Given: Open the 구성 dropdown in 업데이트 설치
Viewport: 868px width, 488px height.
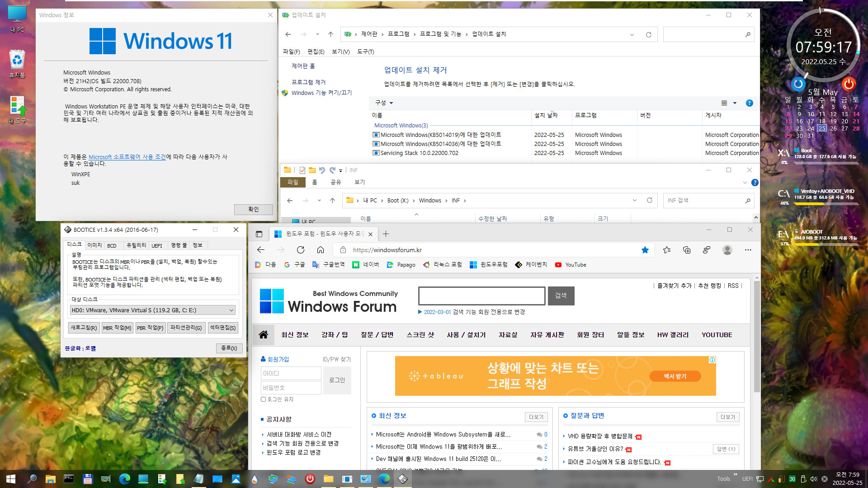Looking at the screenshot, I should 384,103.
